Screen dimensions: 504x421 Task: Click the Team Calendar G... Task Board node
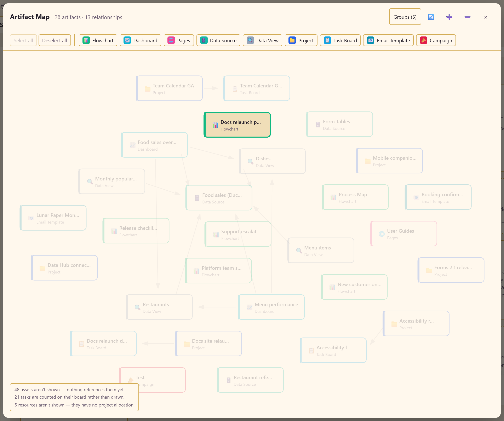click(x=257, y=88)
